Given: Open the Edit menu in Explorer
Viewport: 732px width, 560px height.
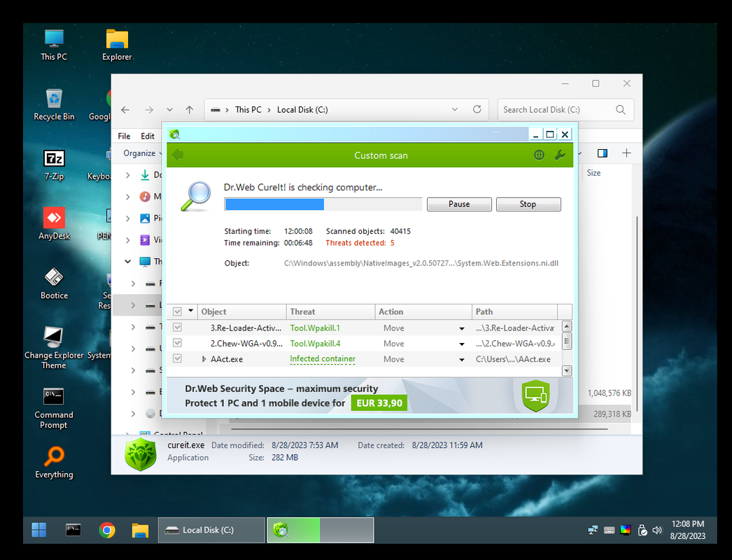Looking at the screenshot, I should (148, 136).
